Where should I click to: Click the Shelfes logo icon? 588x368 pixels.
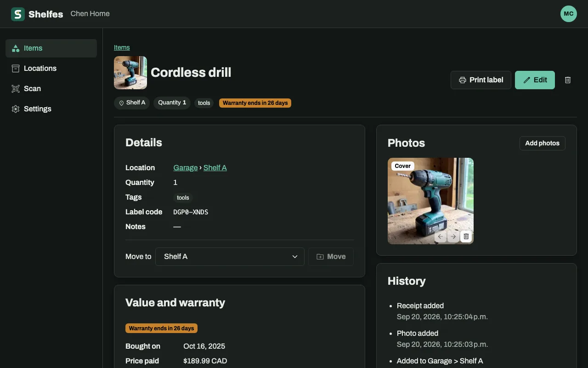(18, 14)
